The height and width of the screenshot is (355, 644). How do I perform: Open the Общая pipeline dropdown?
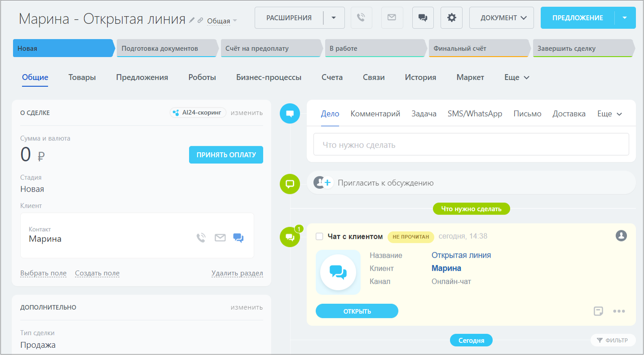[222, 21]
